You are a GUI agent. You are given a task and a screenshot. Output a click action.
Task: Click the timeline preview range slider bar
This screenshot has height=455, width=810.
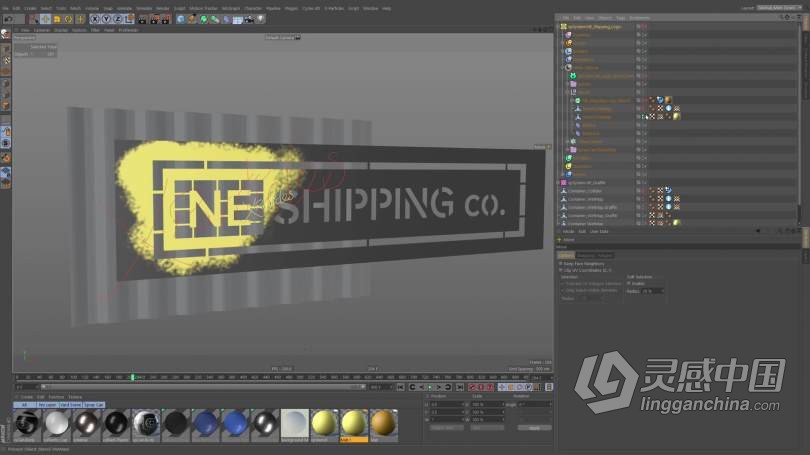tap(202, 387)
